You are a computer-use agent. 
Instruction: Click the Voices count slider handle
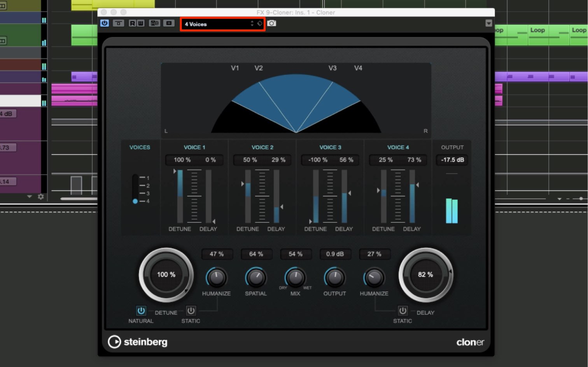tap(135, 201)
